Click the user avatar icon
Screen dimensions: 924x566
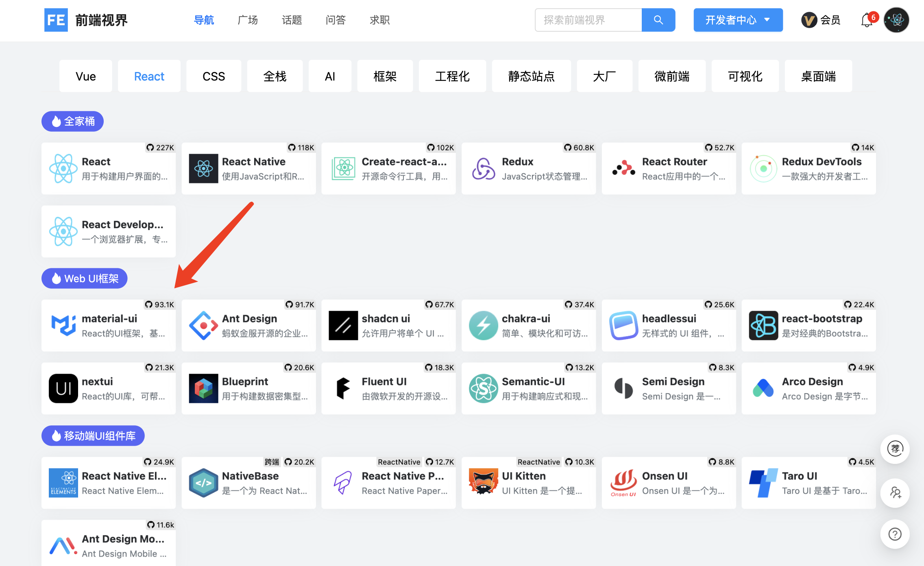tap(896, 20)
